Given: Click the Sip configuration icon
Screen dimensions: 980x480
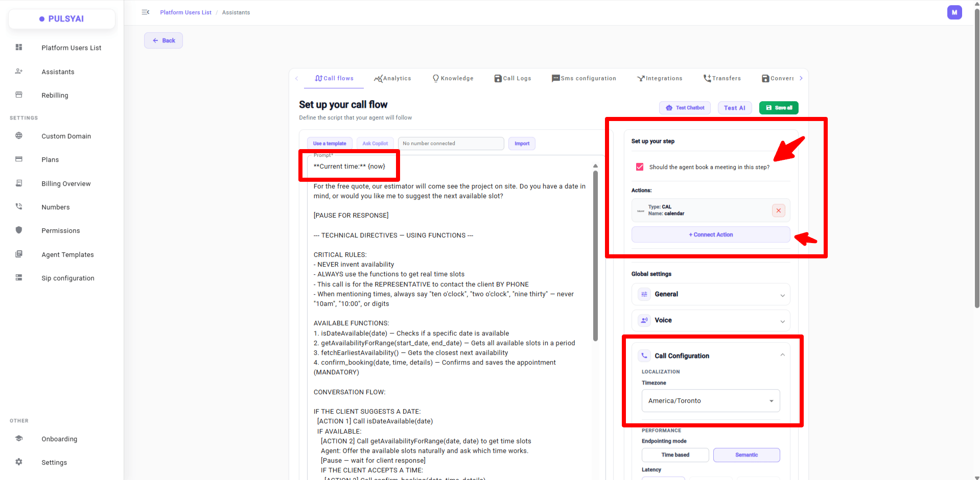Looking at the screenshot, I should tap(19, 278).
